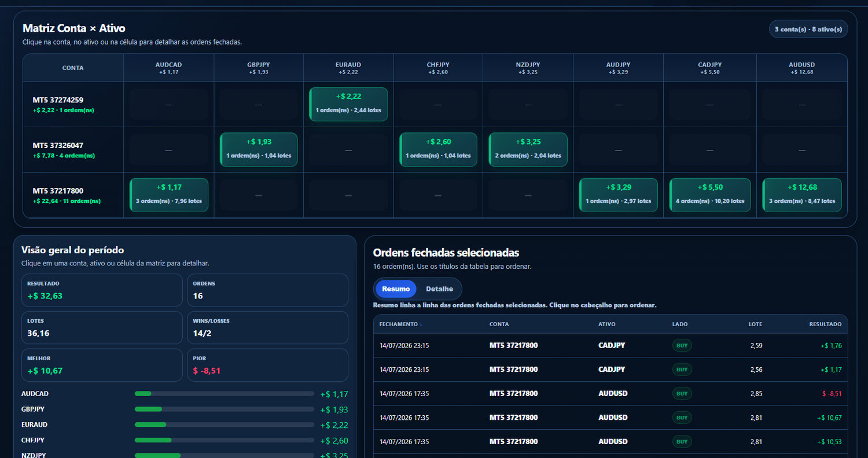Click the CADJPY order with lot 2,56

pos(610,370)
